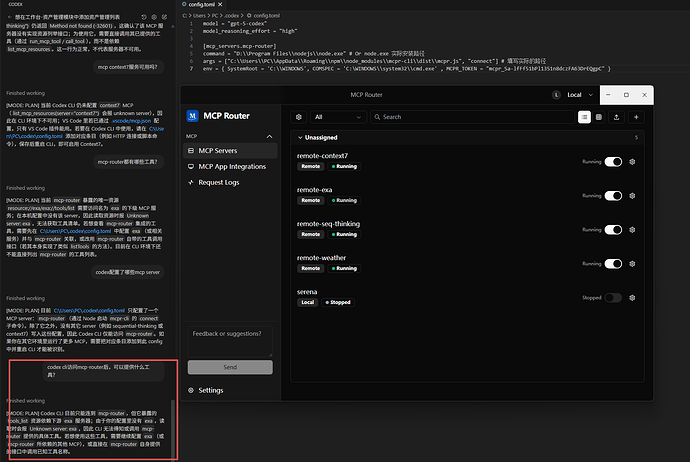Open MCP App Integrations page

(x=230, y=166)
